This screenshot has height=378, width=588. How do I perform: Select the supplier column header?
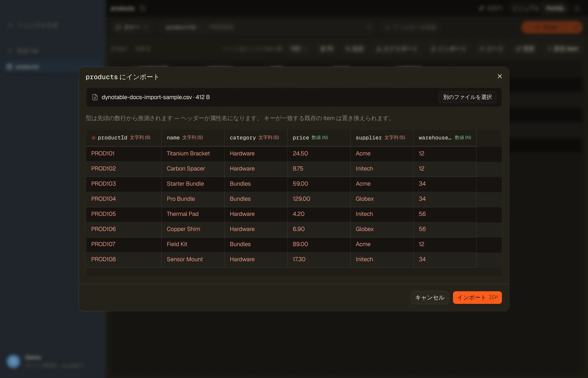[382, 138]
